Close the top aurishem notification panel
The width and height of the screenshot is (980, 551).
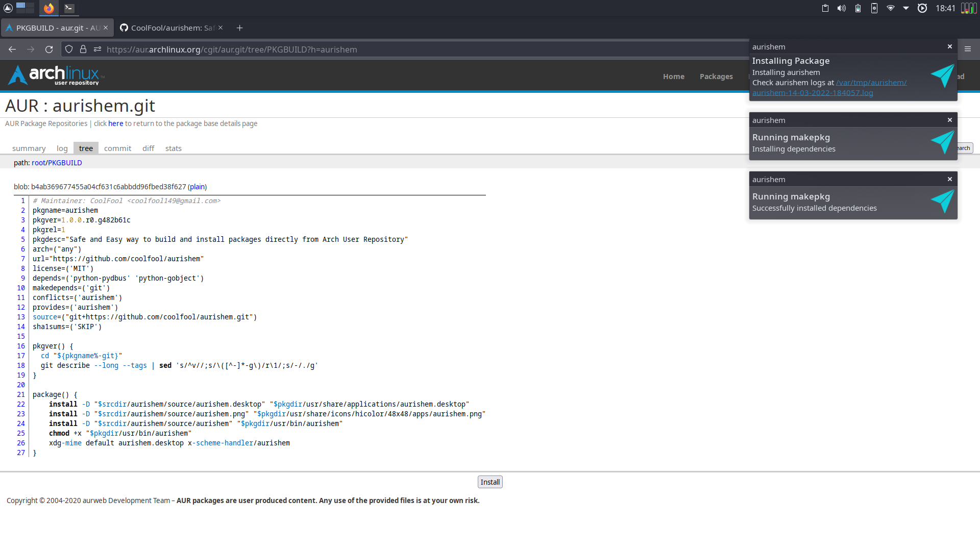point(950,46)
